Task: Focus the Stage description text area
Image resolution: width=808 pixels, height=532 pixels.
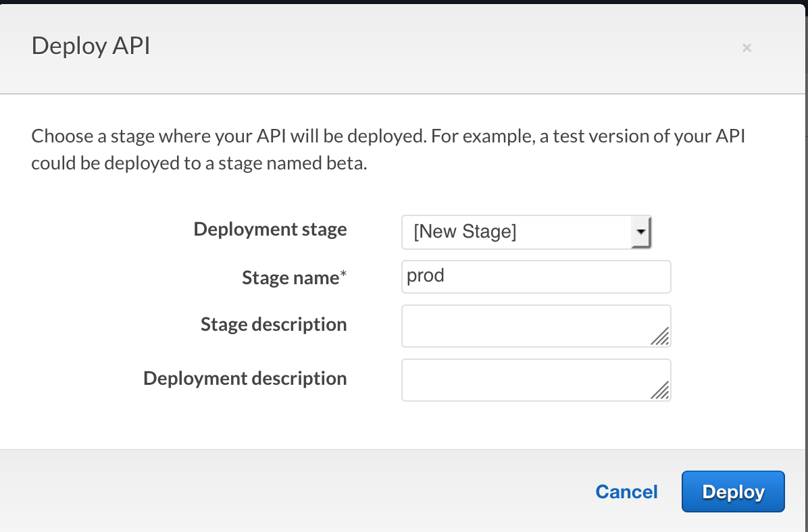Action: pyautogui.click(x=536, y=326)
